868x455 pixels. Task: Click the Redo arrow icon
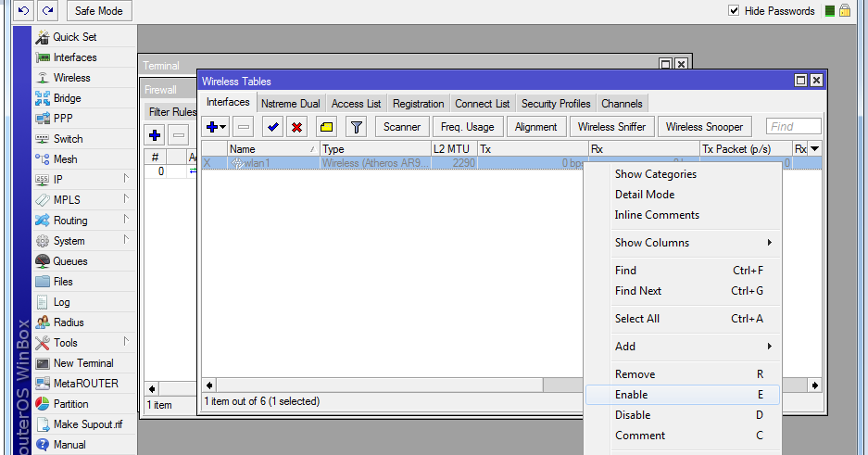[x=48, y=10]
